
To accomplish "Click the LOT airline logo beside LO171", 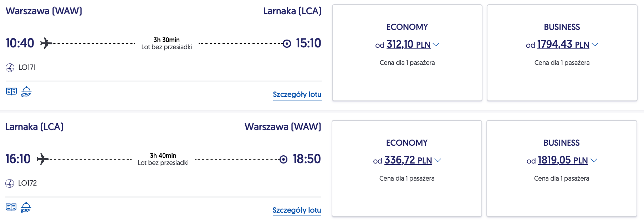I will pos(10,67).
